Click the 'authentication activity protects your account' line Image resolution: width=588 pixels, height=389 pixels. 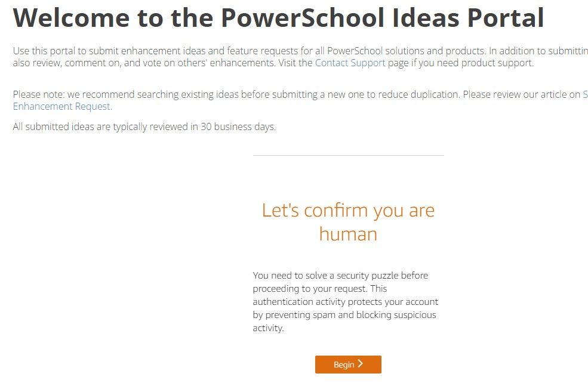345,302
